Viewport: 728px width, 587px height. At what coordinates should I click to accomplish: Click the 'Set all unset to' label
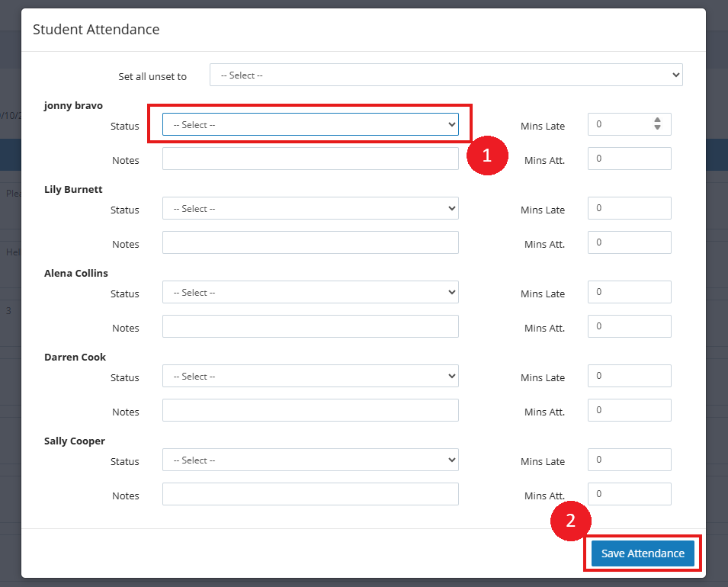152,77
